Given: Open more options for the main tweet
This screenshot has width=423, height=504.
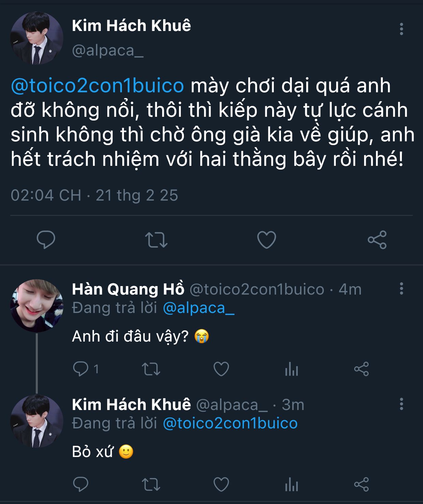Looking at the screenshot, I should point(402,29).
